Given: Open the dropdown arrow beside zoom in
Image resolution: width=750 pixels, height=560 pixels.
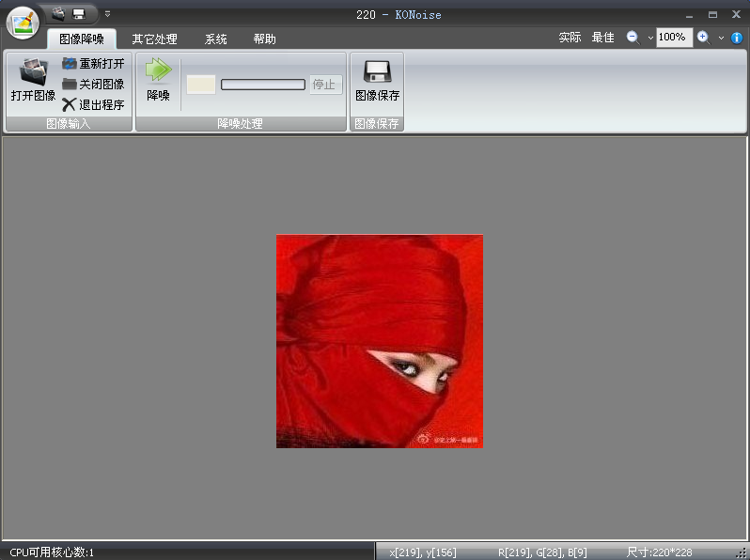Looking at the screenshot, I should (721, 39).
